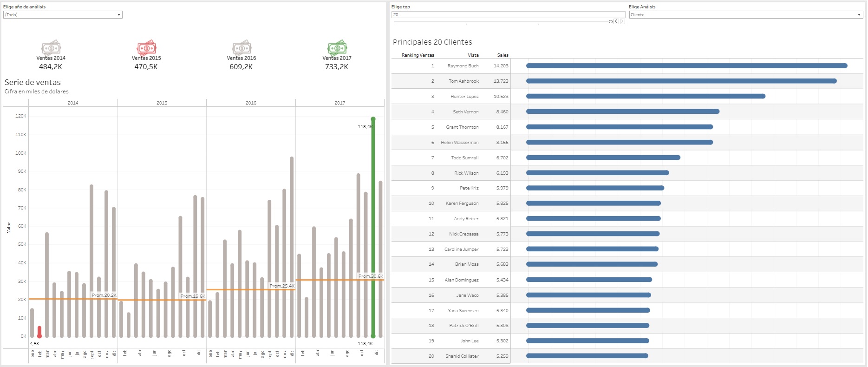Viewport: 868px width, 367px height.
Task: Click the Prom.30,6K average line label
Action: click(371, 276)
